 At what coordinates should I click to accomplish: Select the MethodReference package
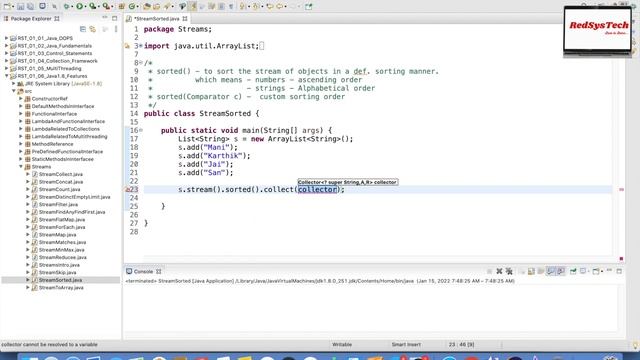point(52,144)
